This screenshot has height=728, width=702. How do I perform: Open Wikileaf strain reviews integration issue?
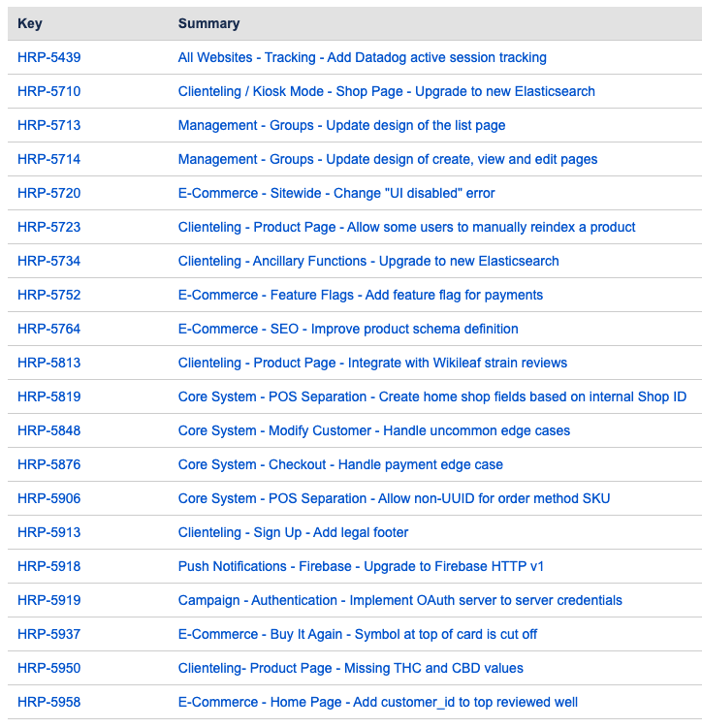click(372, 363)
